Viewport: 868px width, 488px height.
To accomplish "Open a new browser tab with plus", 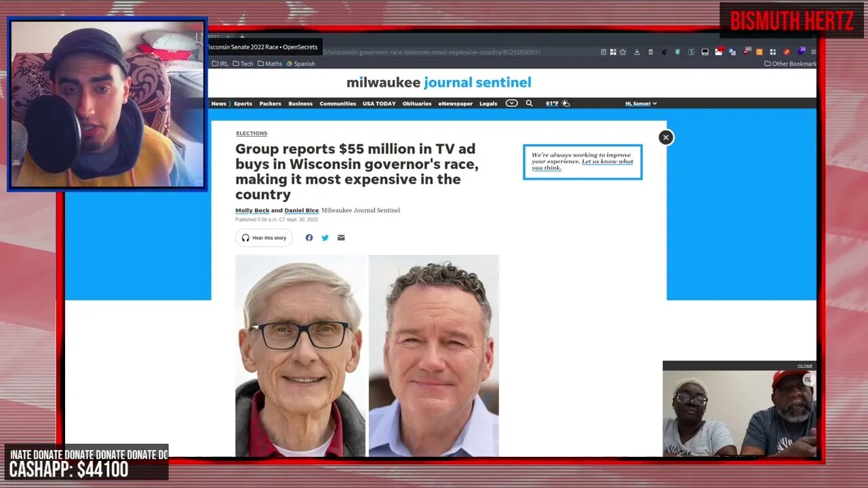I will 242,37.
